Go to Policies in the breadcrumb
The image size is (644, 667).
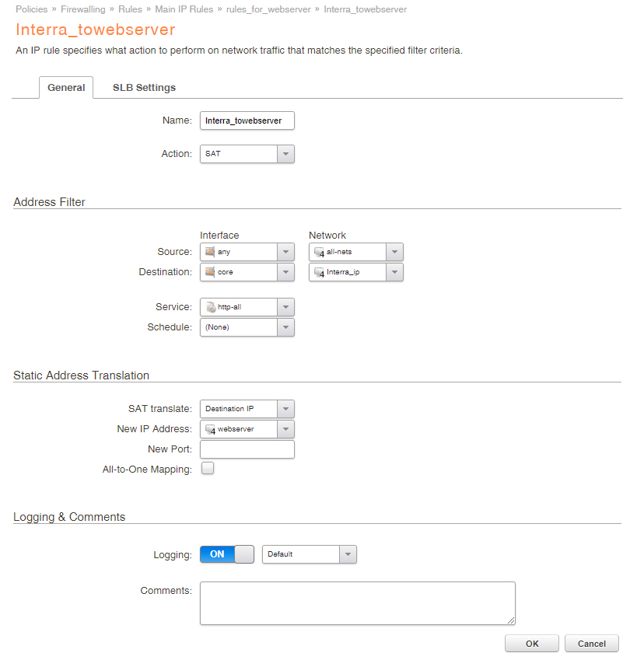[31, 9]
